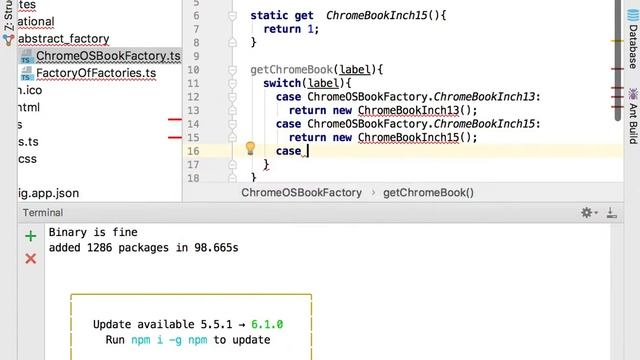
Task: Collapse switch block fold at line 11
Action: (x=232, y=84)
